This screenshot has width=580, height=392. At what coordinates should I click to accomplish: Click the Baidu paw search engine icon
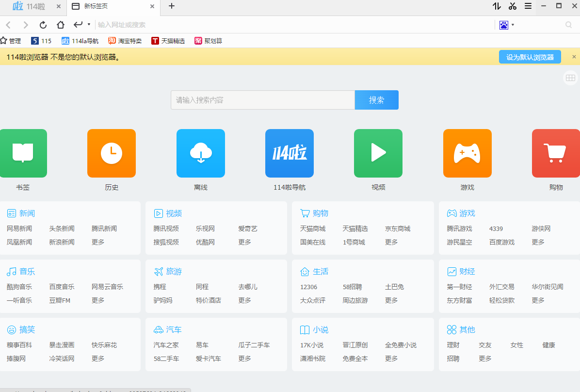click(x=504, y=25)
